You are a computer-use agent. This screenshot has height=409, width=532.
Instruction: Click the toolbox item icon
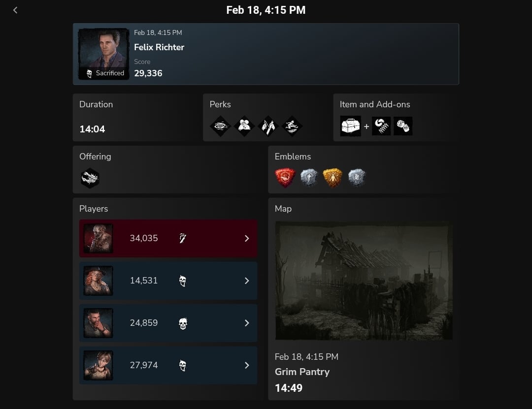tap(350, 126)
